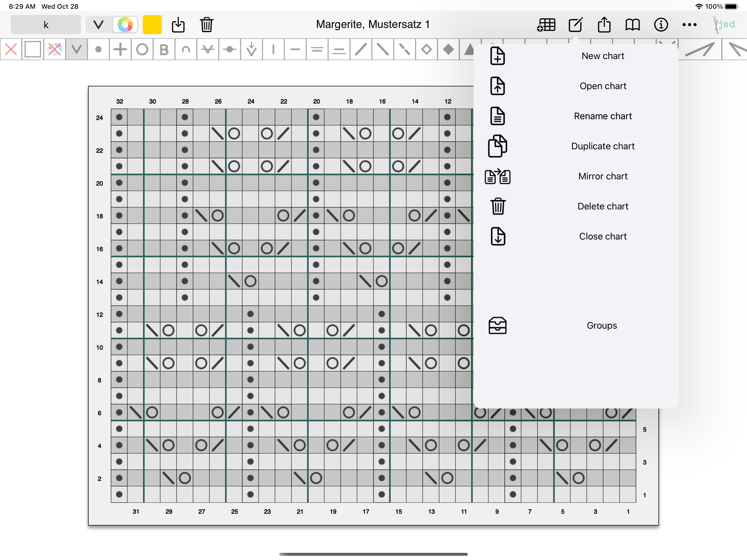This screenshot has height=560, width=747.
Task: Tap the info circle icon
Action: (x=661, y=25)
